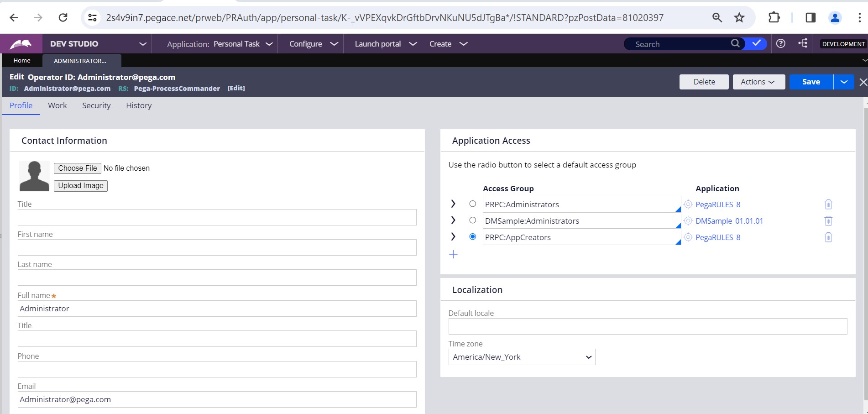The height and width of the screenshot is (414, 868).
Task: Add a new access group row
Action: (453, 254)
